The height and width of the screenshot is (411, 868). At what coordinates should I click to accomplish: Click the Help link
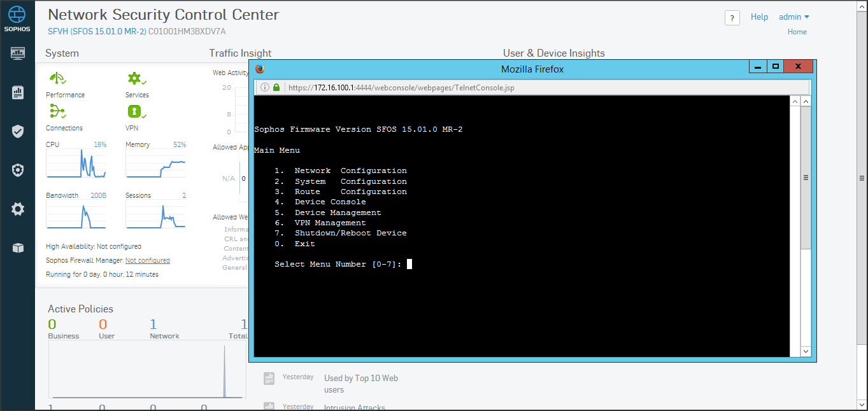759,17
